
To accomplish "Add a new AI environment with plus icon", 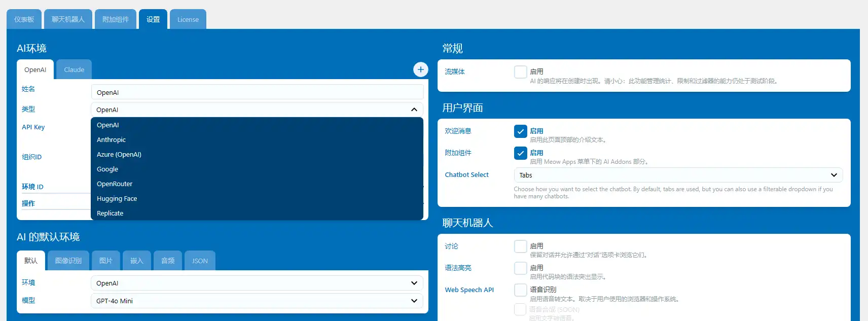I will [x=420, y=69].
